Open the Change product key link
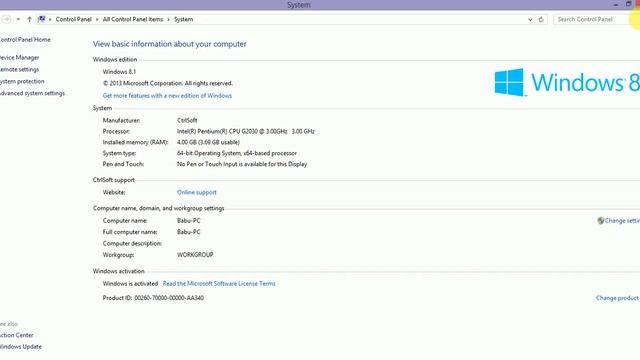This screenshot has height=360, width=640. tap(618, 298)
